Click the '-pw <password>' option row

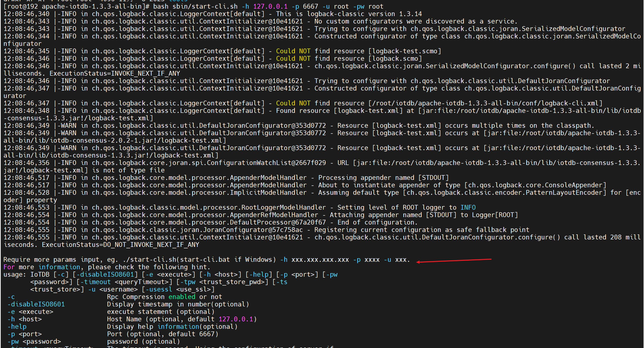[x=94, y=342]
